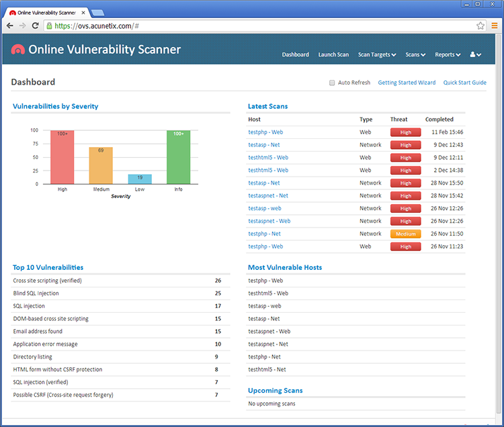Reload the page with the refresh icon
Viewport: 504px width, 427px height.
click(x=36, y=26)
